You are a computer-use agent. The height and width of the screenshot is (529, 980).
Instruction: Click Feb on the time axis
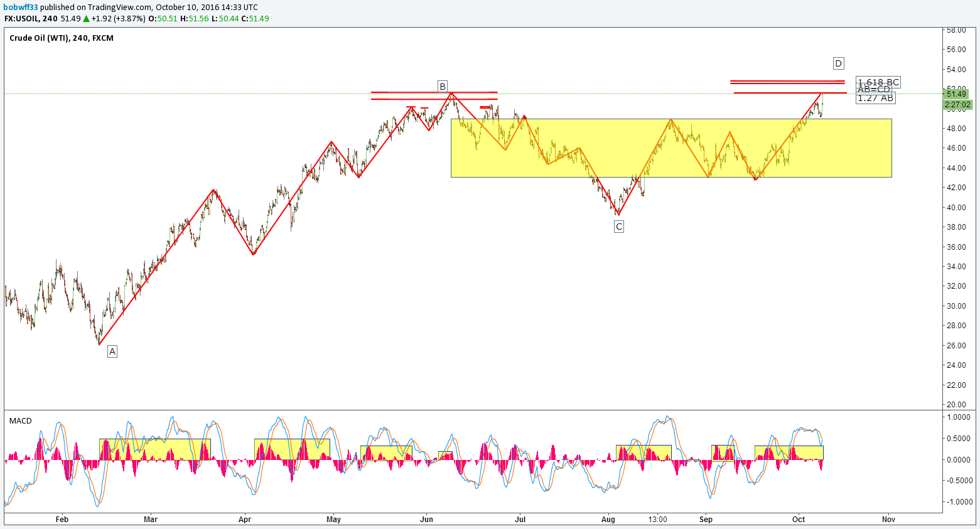click(x=62, y=520)
